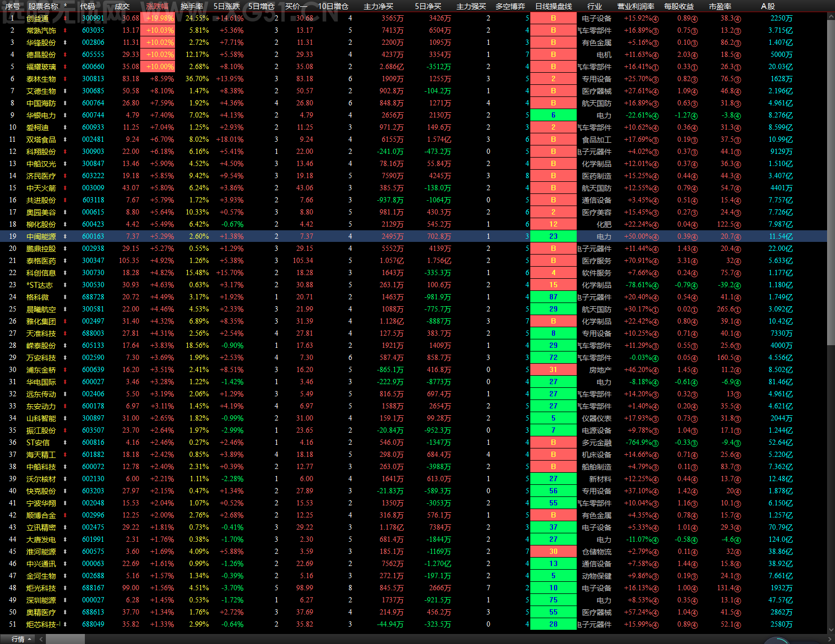Image resolution: width=835 pixels, height=644 pixels.
Task: Sort by 代码 column header
Action: coord(88,6)
